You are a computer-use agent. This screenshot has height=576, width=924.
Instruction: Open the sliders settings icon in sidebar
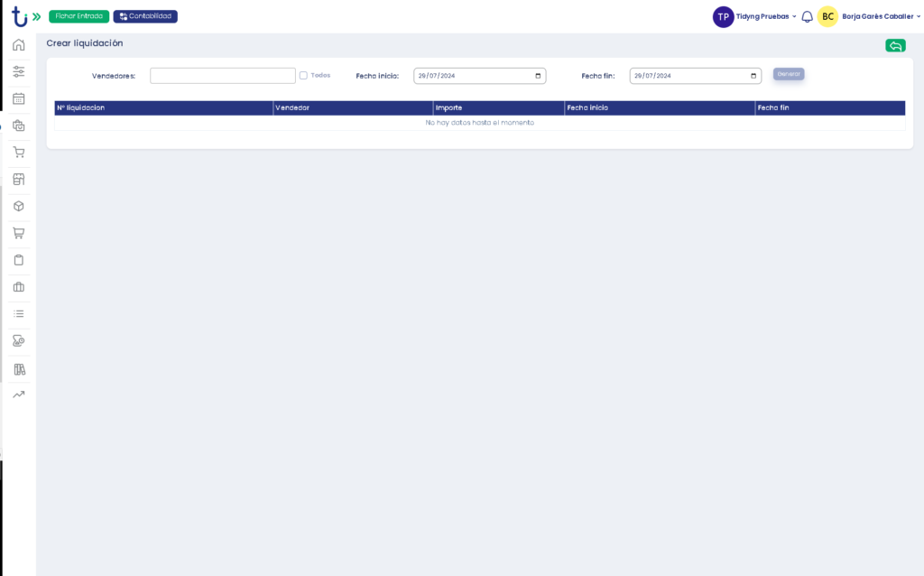coord(18,71)
